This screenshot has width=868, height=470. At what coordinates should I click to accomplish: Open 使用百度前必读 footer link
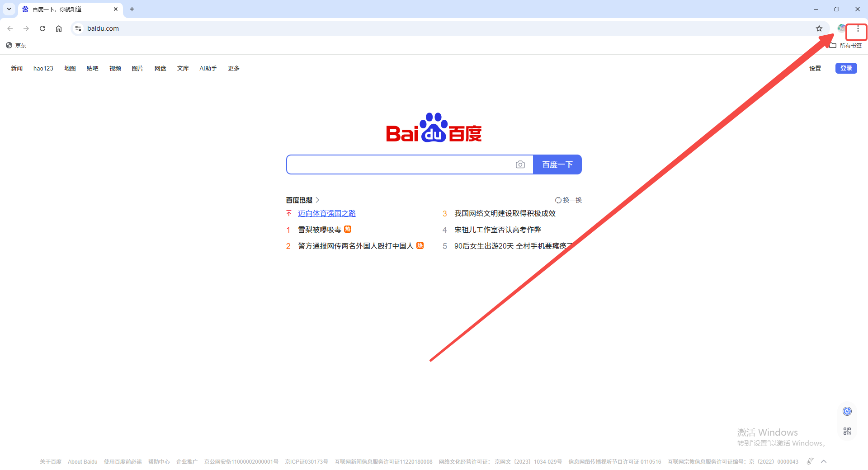pyautogui.click(x=123, y=462)
